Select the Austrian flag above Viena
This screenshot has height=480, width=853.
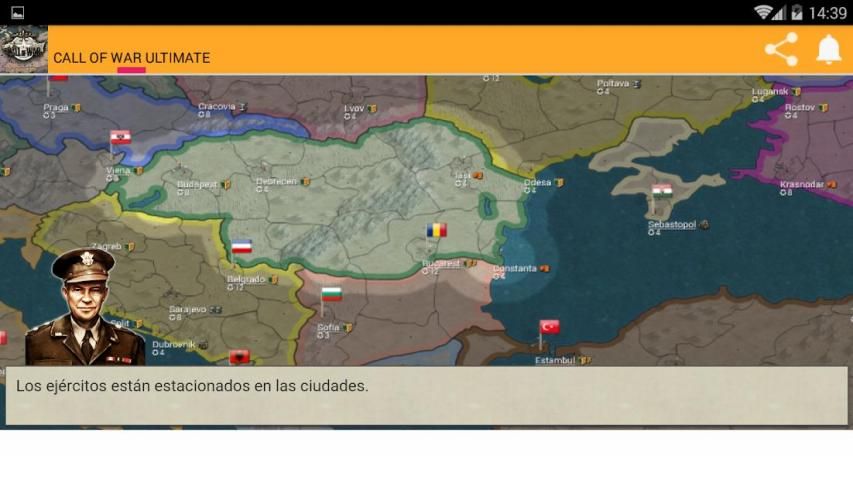coord(121,138)
